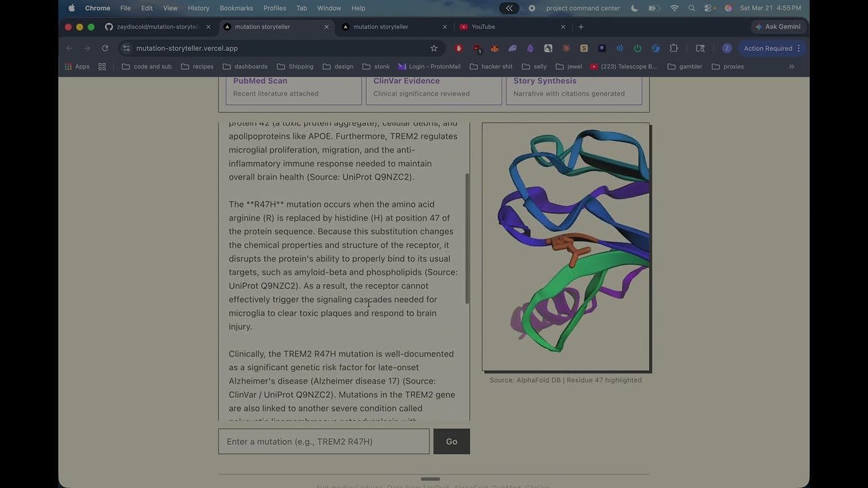
Task: Expand the recipes bookmark folder
Action: click(x=197, y=66)
